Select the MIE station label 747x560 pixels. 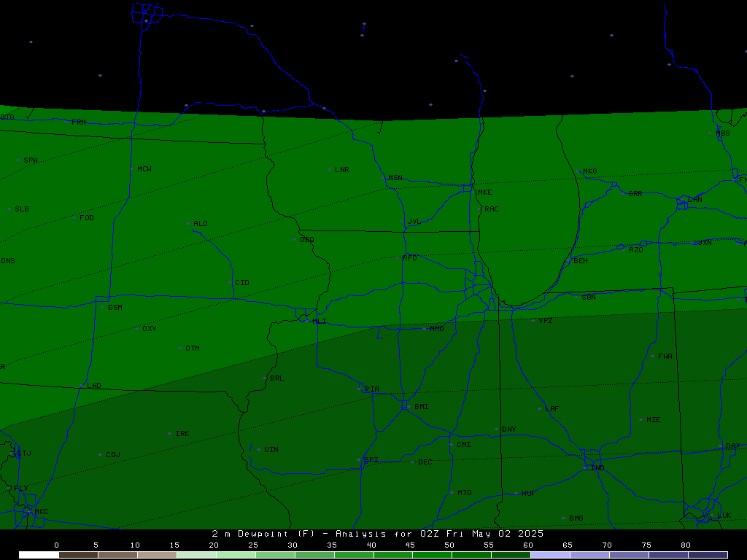[653, 420]
